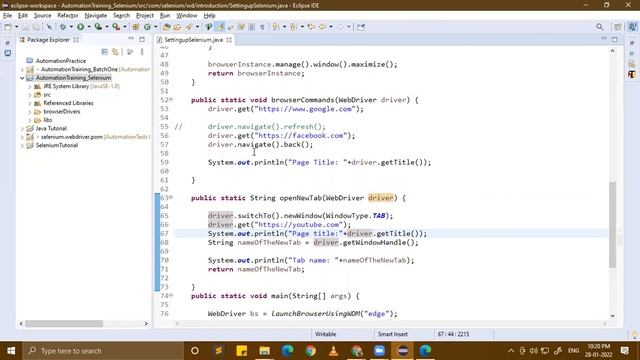Click the Run green play button
This screenshot has width=640, height=360.
(80, 27)
